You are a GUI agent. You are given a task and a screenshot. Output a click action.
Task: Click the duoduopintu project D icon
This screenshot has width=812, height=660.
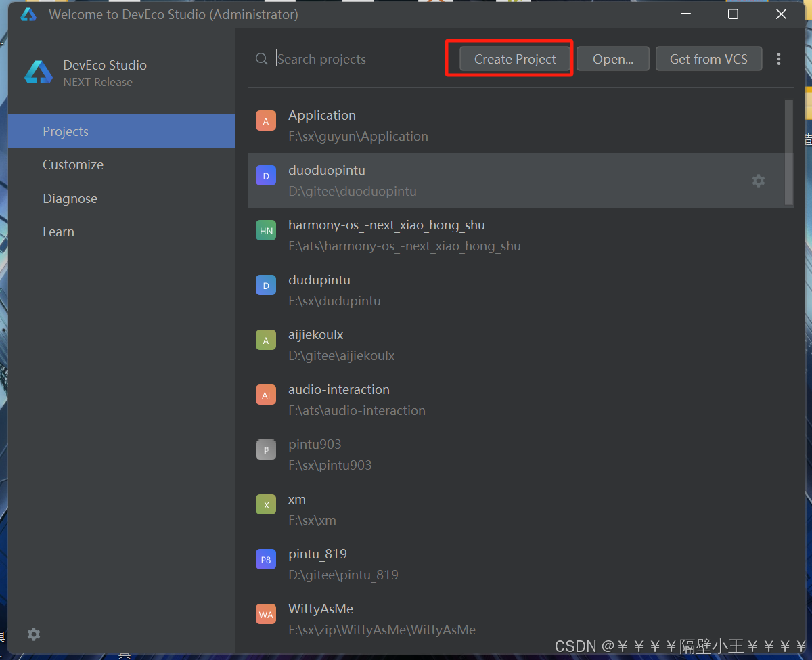click(x=266, y=176)
